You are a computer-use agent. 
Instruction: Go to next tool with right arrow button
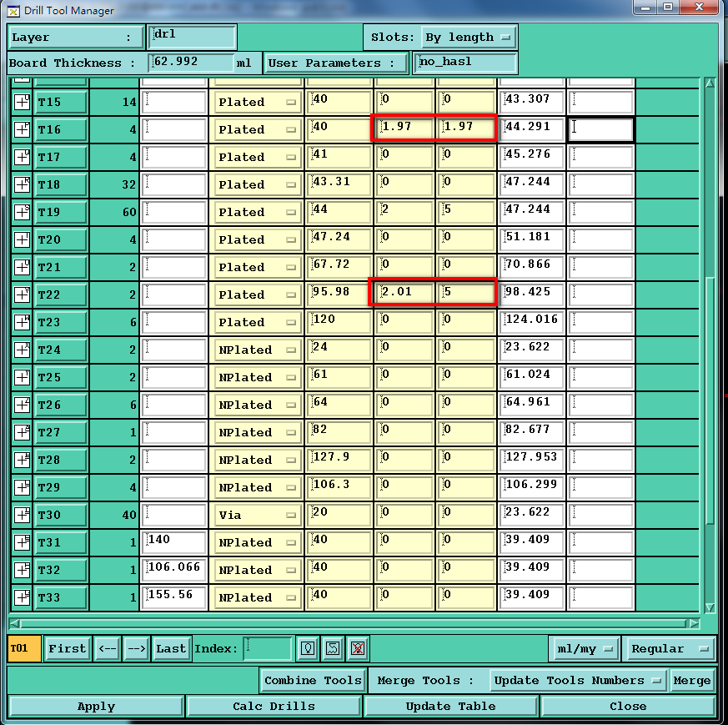click(x=136, y=648)
